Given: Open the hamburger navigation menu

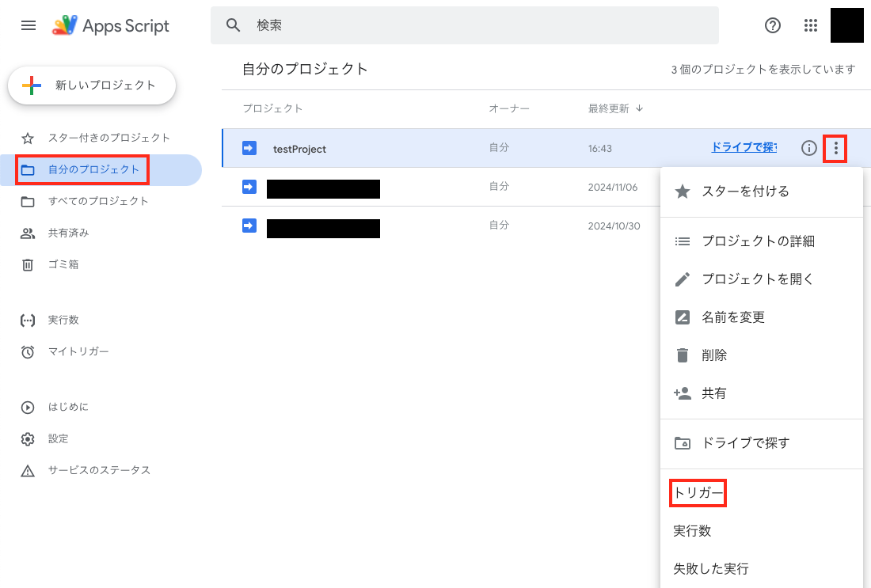Looking at the screenshot, I should point(29,25).
